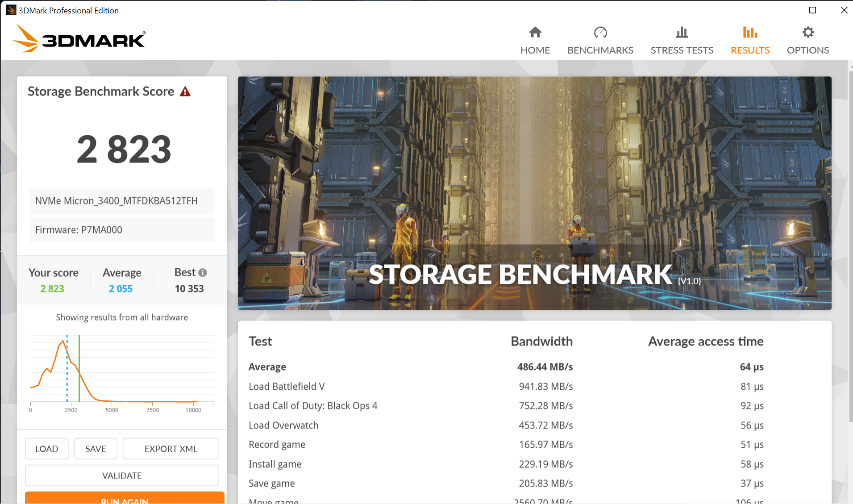
Task: Click the 64 µs average access time
Action: tap(752, 367)
